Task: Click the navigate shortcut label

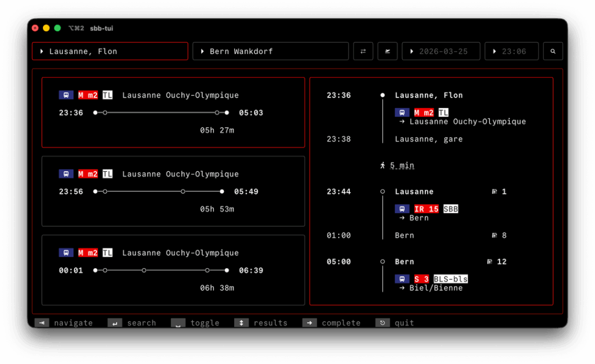Action: pos(73,323)
